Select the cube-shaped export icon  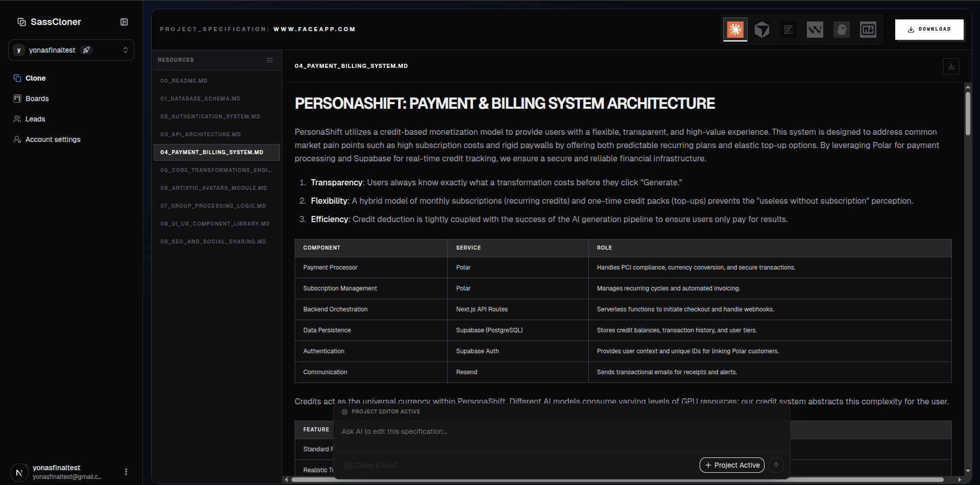761,30
